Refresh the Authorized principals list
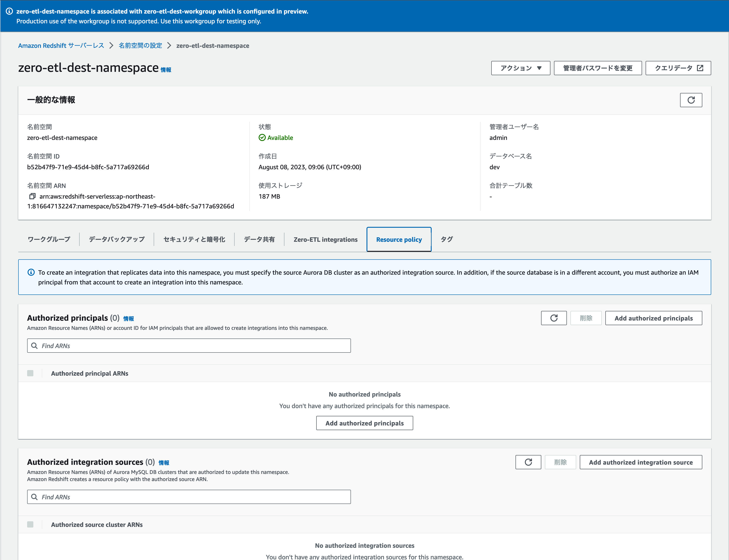729x560 pixels. point(554,318)
